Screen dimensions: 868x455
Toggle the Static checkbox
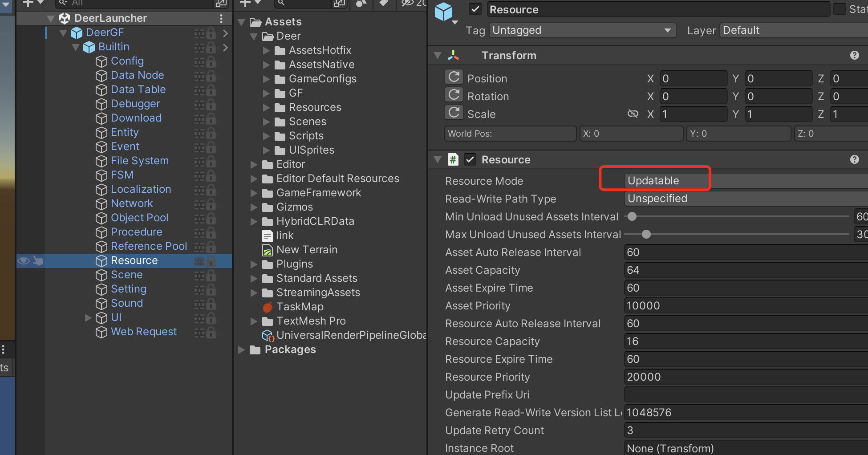840,9
